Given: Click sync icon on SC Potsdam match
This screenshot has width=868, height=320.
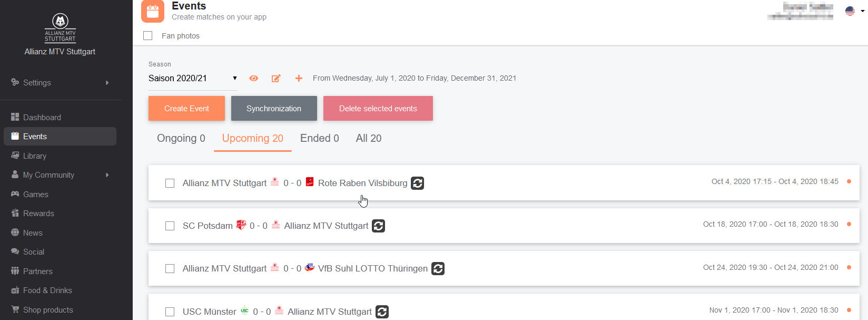Looking at the screenshot, I should coord(378,226).
